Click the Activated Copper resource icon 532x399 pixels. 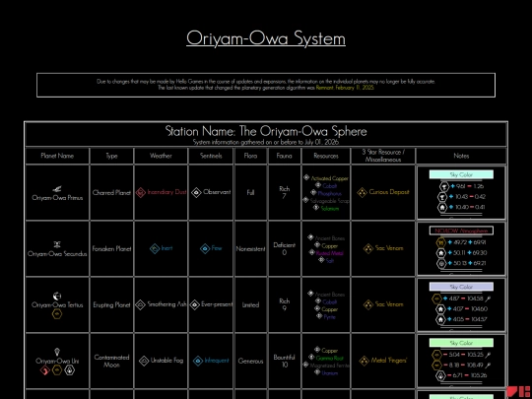[306, 177]
